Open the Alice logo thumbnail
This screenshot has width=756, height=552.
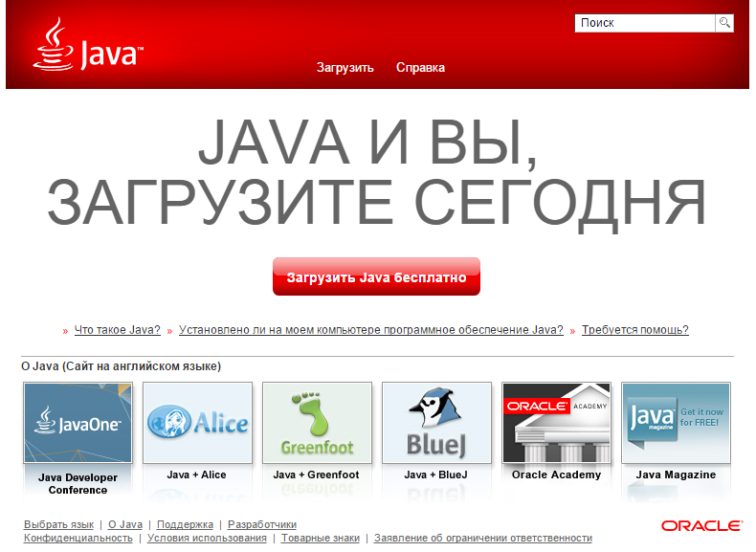(197, 423)
